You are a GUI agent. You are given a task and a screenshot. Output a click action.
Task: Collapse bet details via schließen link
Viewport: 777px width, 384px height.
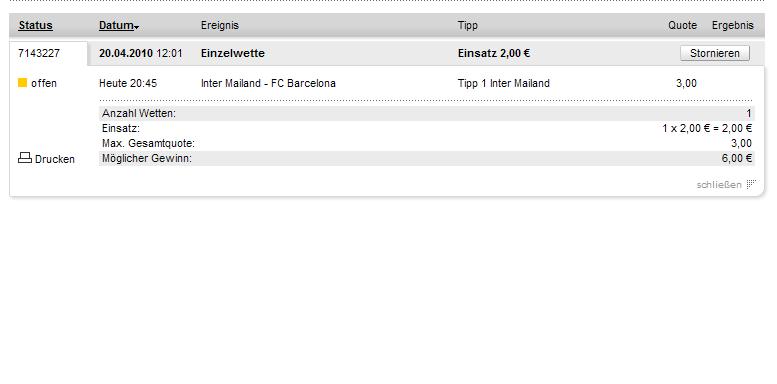click(719, 185)
